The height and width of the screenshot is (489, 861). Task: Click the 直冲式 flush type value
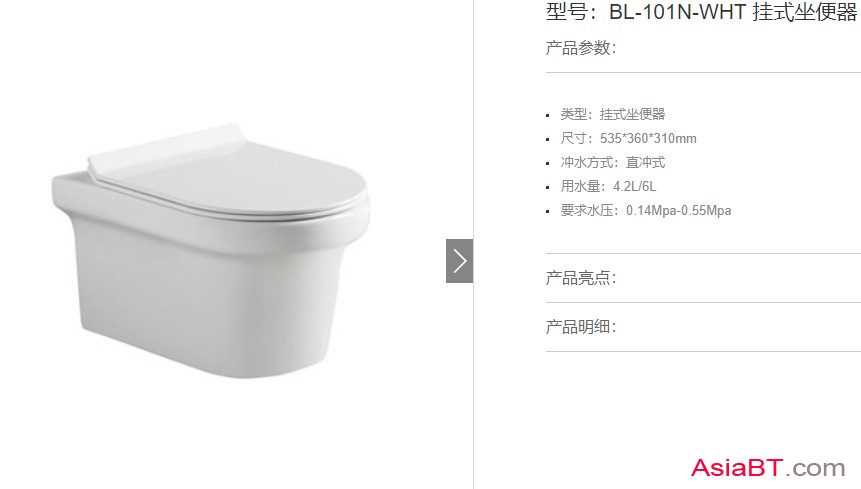tap(645, 162)
